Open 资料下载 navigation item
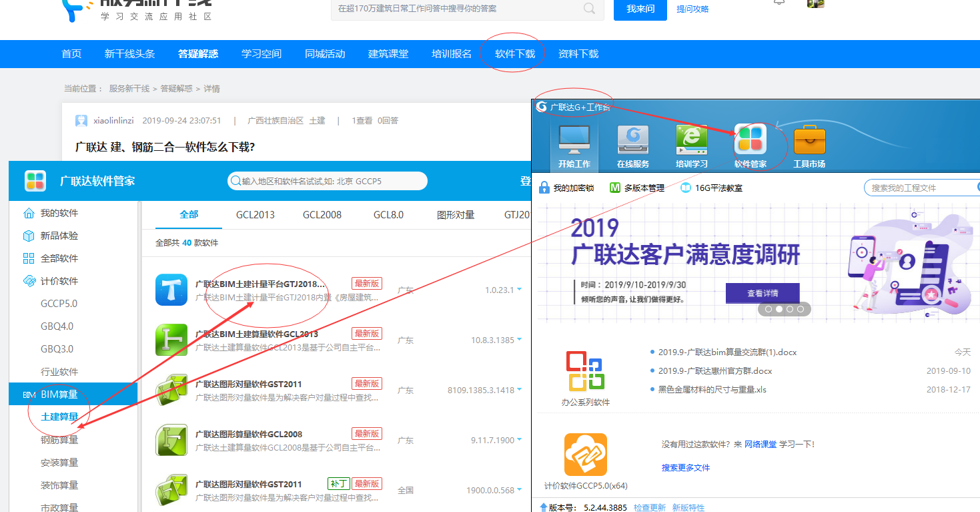 578,54
